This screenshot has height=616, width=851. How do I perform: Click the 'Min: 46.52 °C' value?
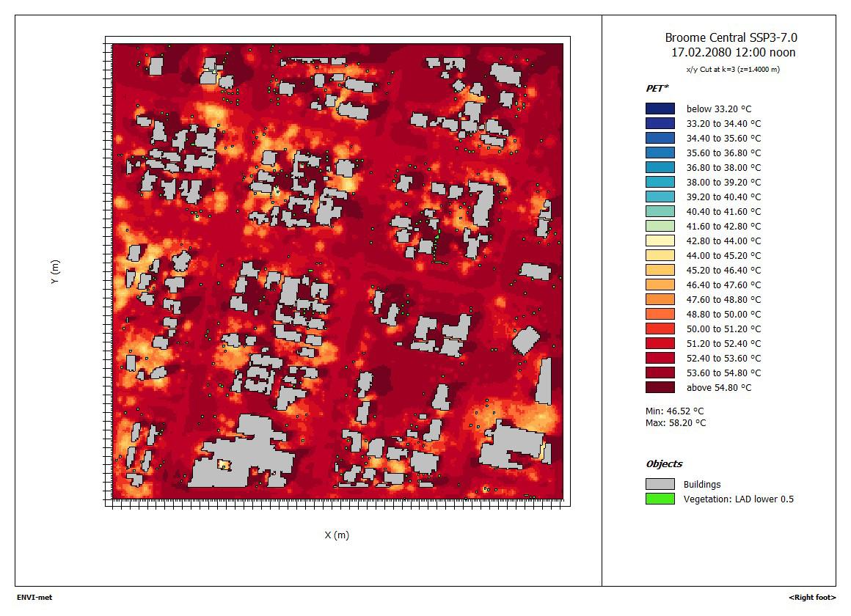point(675,411)
